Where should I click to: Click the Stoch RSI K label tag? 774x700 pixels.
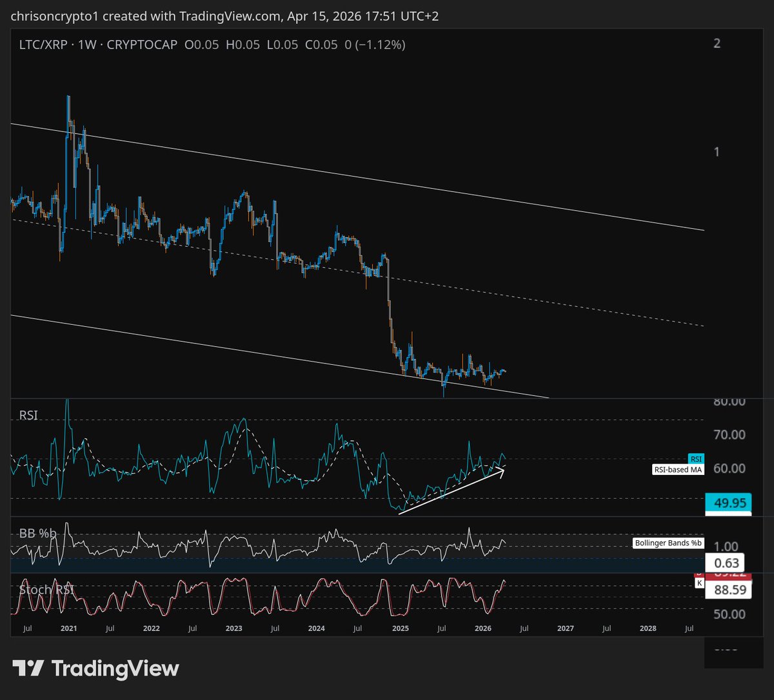click(699, 583)
